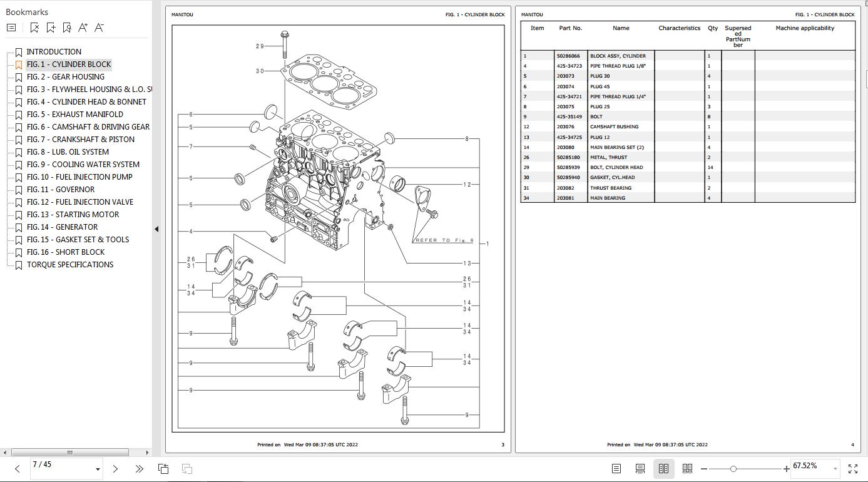The image size is (868, 482).
Task: Decrease bookmark text size
Action: coord(99,28)
